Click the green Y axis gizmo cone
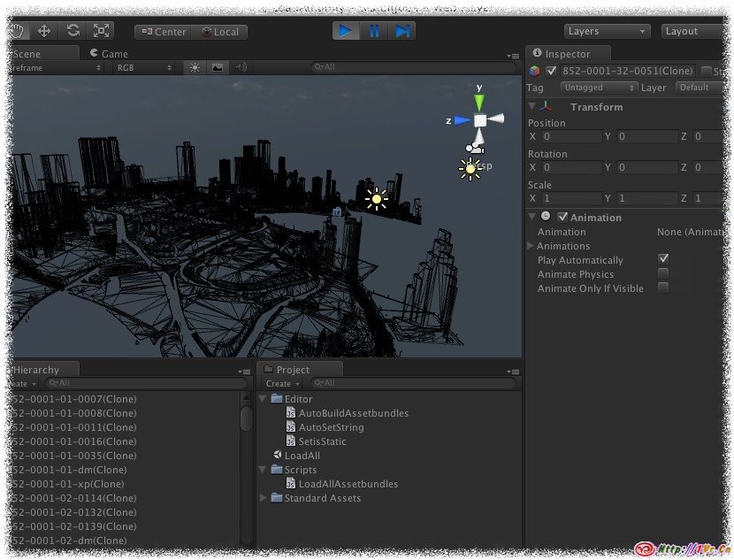This screenshot has width=734, height=560. tap(479, 100)
